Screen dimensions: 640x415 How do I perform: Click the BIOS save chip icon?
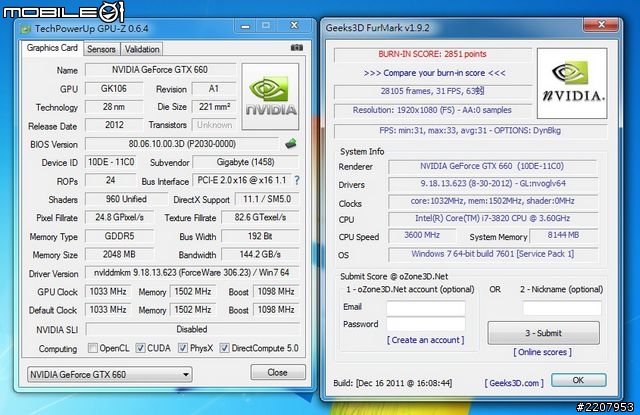pos(291,143)
